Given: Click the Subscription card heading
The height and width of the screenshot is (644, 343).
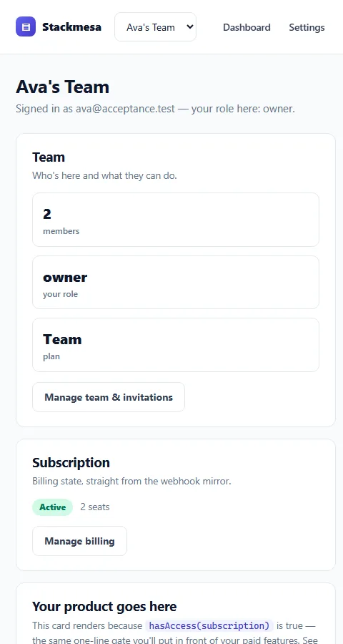Looking at the screenshot, I should pos(71,462).
